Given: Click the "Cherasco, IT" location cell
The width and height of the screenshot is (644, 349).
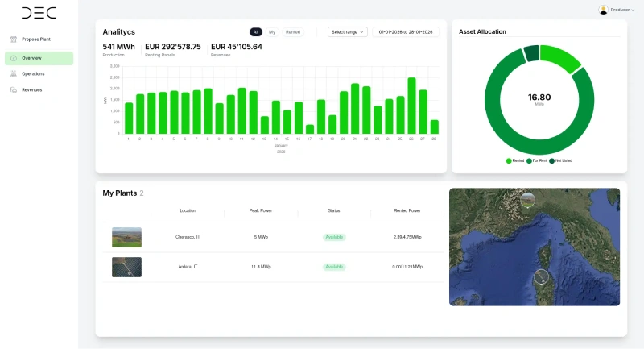Looking at the screenshot, I should [x=188, y=237].
